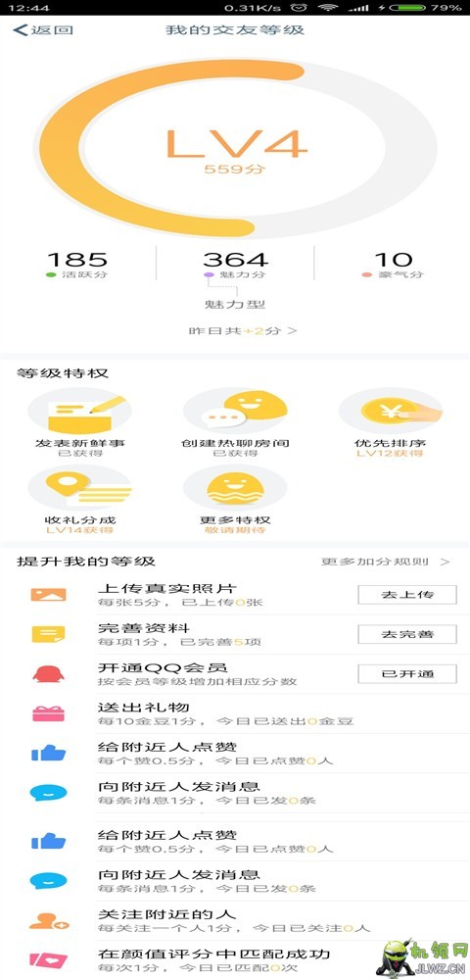Tap the LV4 level progress ring

(x=235, y=149)
